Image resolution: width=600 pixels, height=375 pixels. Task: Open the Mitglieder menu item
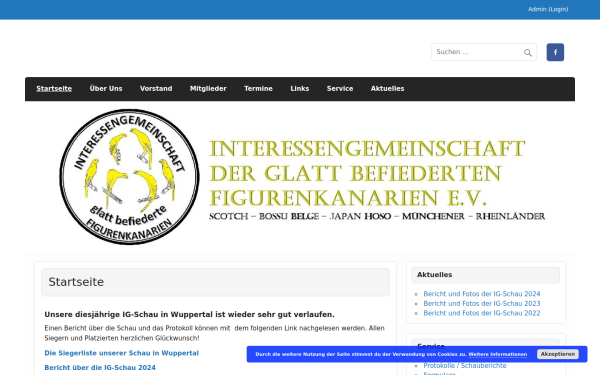point(208,89)
